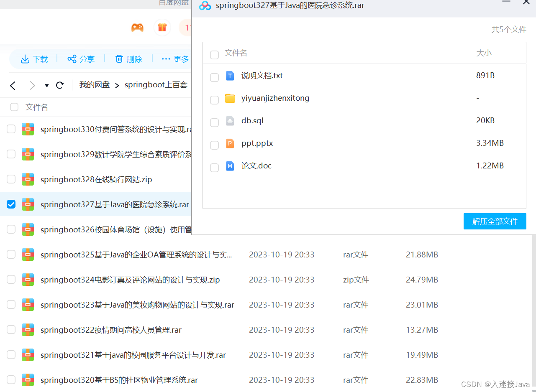Click archive icon of springboot330 file
The width and height of the screenshot is (536, 392).
coord(28,129)
